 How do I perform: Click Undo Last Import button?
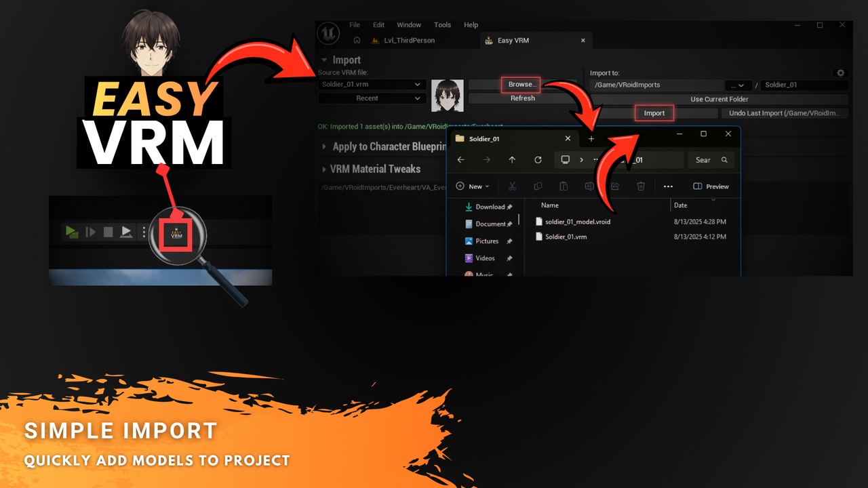click(x=785, y=113)
